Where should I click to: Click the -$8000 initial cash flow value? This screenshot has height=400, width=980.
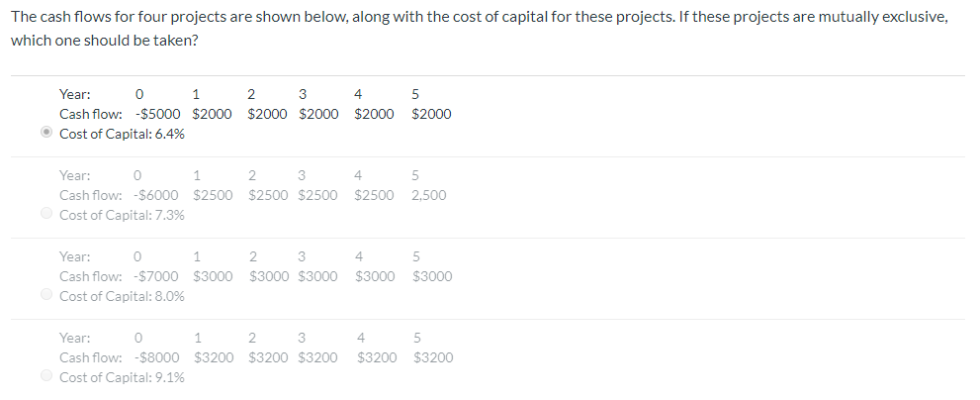pyautogui.click(x=156, y=357)
